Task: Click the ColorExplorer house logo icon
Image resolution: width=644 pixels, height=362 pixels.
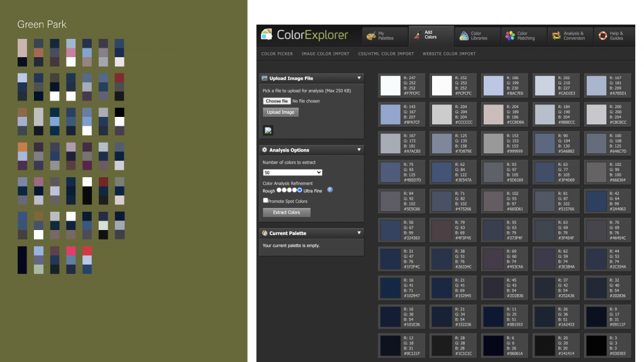Action: point(267,35)
